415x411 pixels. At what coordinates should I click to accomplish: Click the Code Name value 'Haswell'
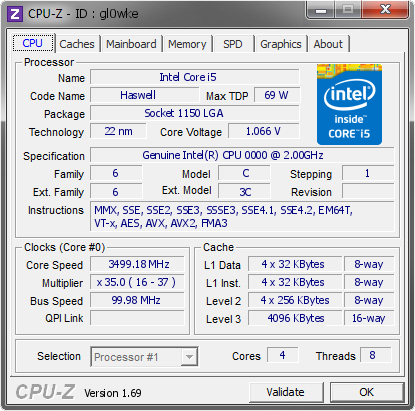(x=144, y=95)
